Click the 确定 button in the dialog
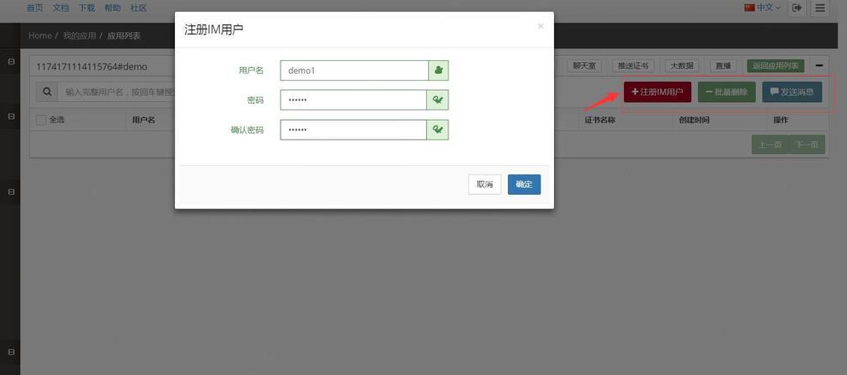The image size is (847, 375). point(524,184)
